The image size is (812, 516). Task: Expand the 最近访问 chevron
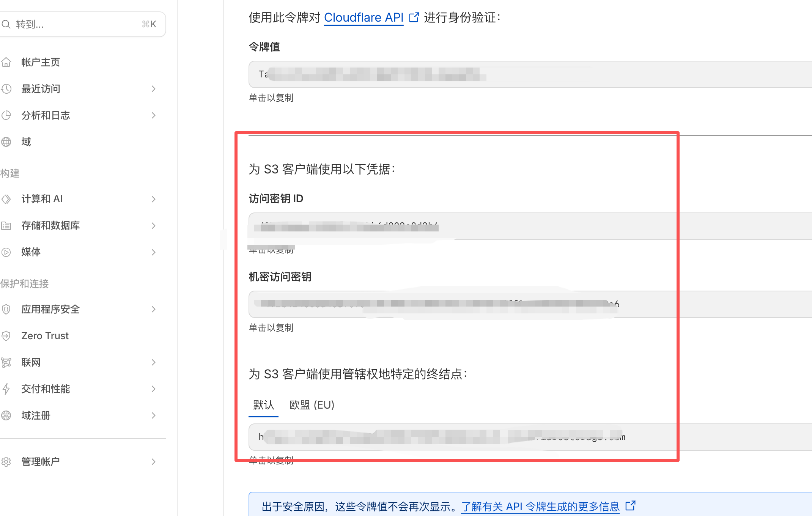(x=153, y=89)
